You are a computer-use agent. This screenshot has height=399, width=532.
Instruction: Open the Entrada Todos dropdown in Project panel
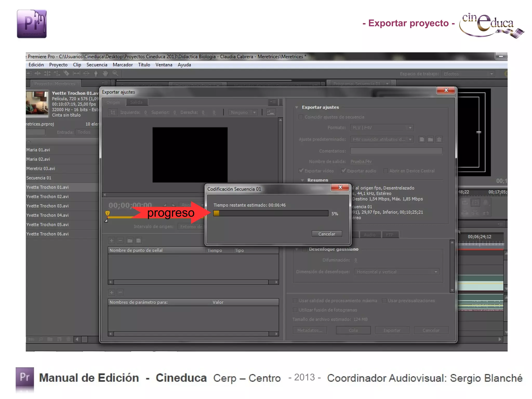tap(87, 132)
